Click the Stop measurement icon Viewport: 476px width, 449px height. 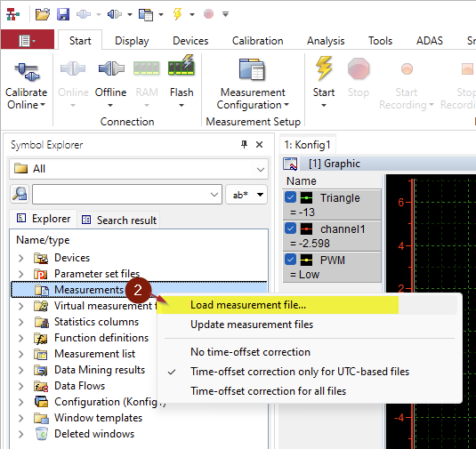click(359, 68)
